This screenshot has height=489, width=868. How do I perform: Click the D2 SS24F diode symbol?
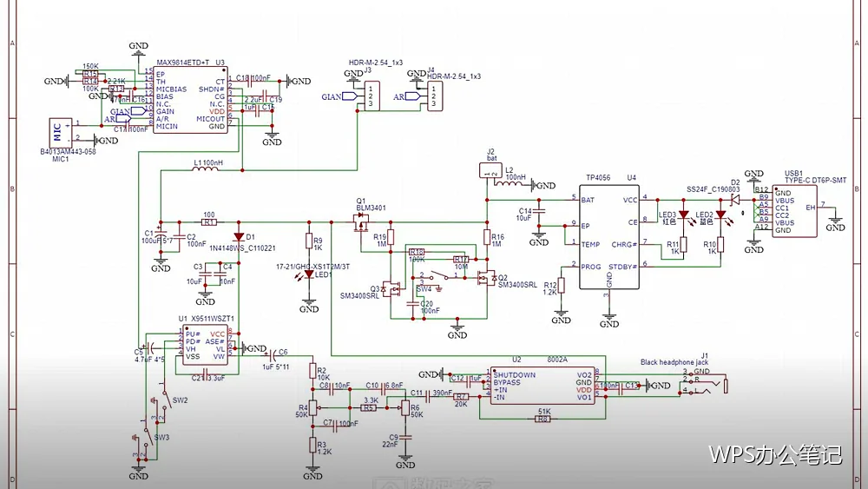coord(734,200)
